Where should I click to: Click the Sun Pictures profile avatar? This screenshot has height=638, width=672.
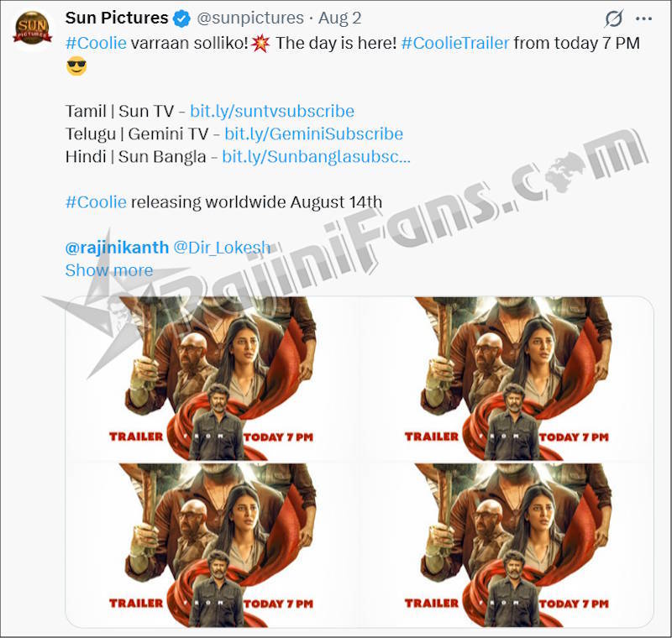(33, 29)
